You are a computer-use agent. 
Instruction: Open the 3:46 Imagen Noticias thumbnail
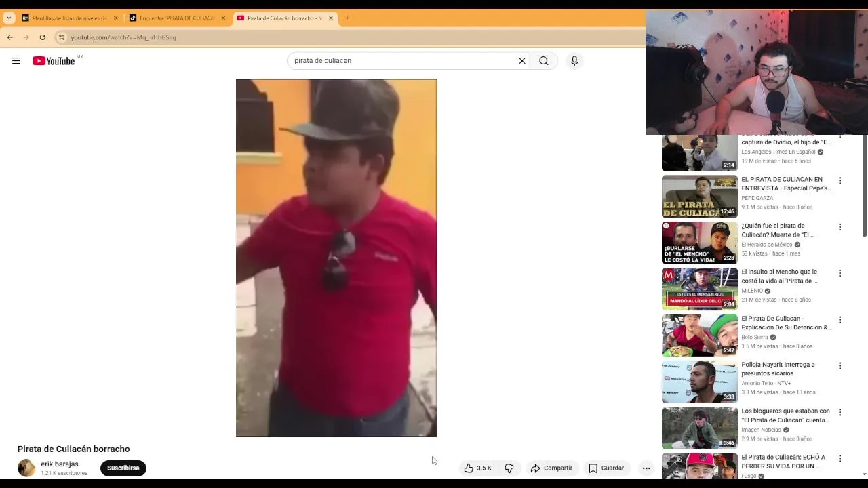700,428
